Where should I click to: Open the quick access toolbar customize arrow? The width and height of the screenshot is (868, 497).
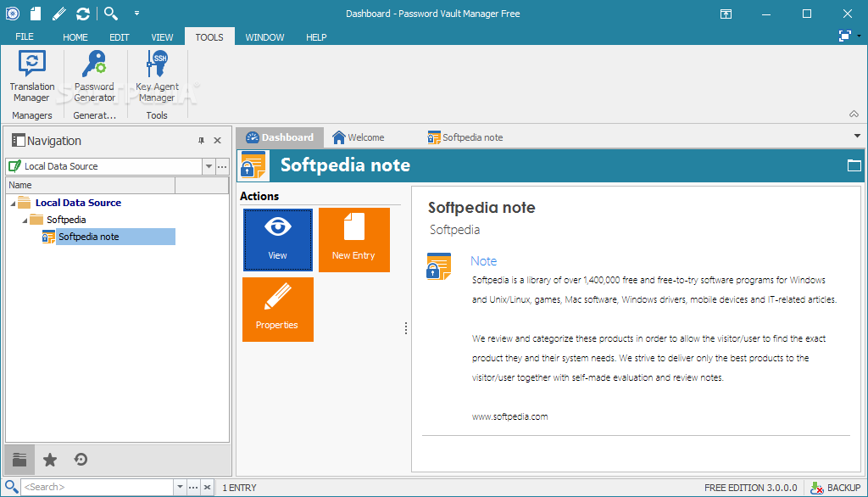136,14
